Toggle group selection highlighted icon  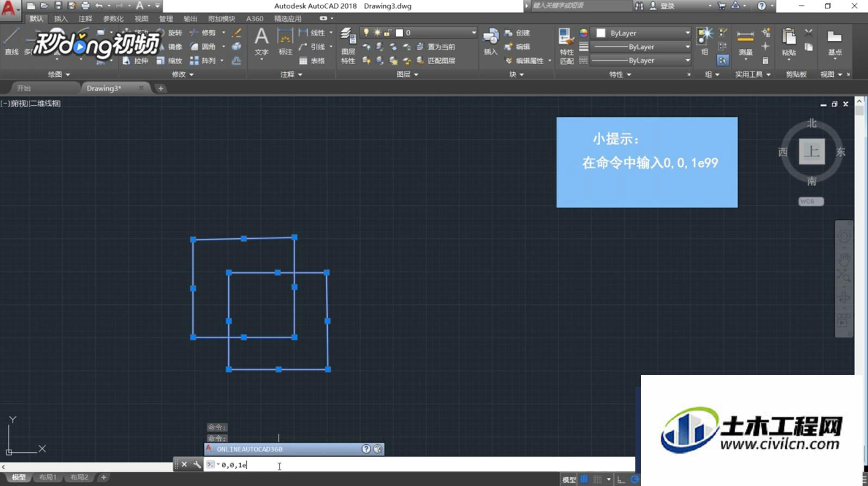coord(722,60)
